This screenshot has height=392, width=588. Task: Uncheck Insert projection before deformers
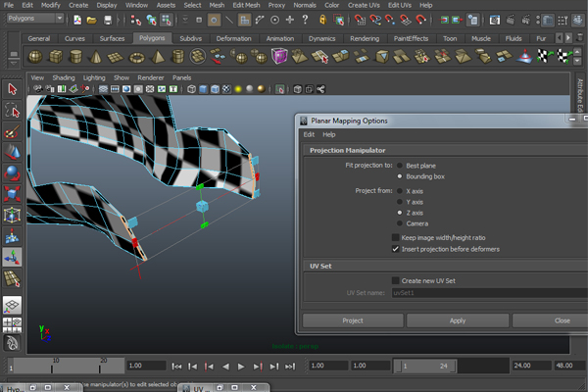(x=395, y=249)
